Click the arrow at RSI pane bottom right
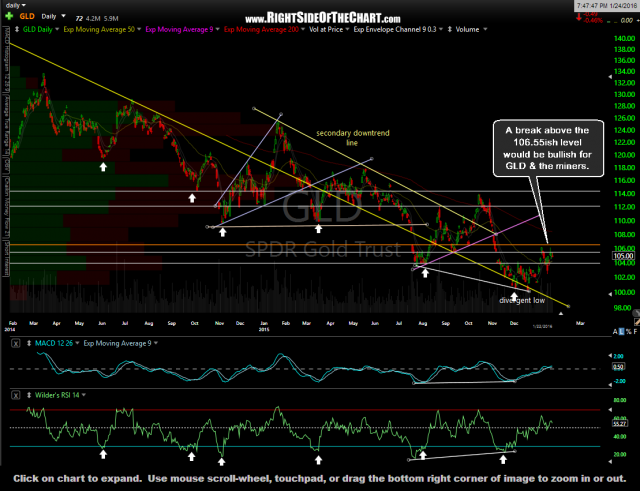The image size is (640, 491). click(x=610, y=462)
